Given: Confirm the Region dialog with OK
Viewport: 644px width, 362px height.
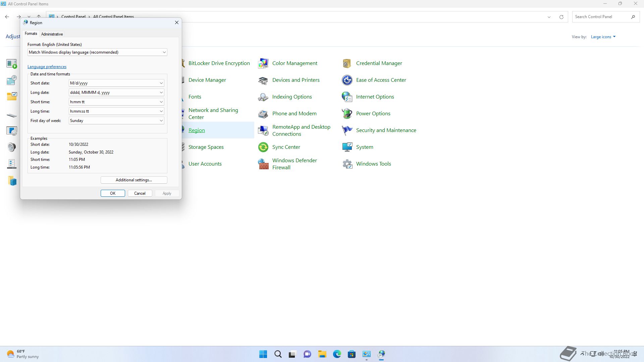Looking at the screenshot, I should (113, 193).
